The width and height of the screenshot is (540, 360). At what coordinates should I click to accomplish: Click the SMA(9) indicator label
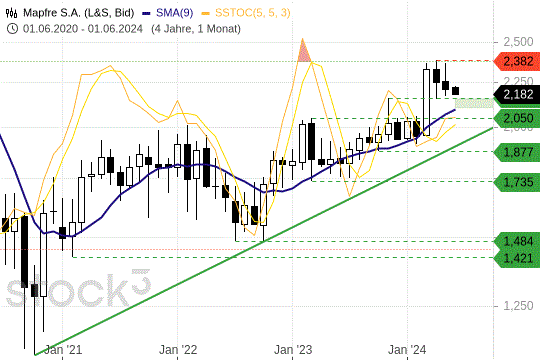(x=174, y=13)
